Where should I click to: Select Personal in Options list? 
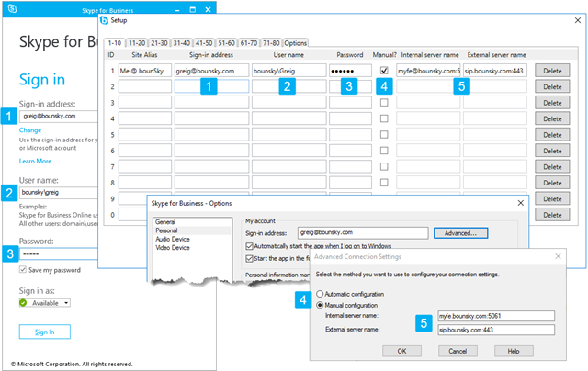click(x=166, y=230)
